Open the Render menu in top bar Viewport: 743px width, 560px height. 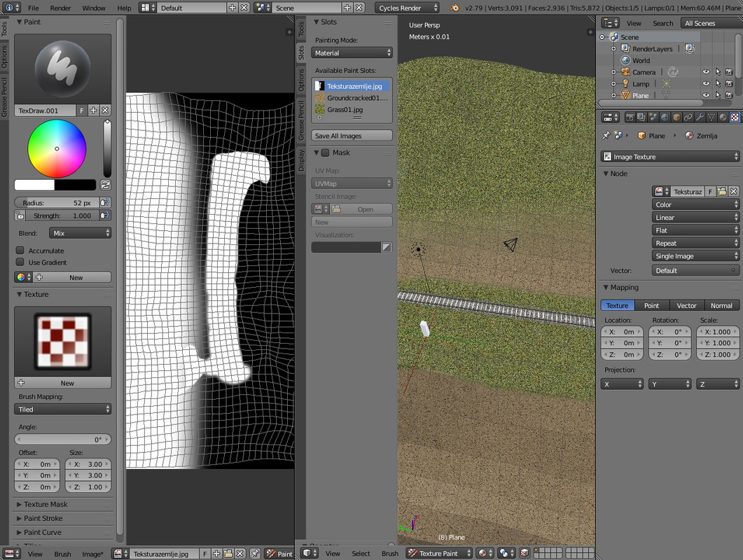(x=60, y=8)
